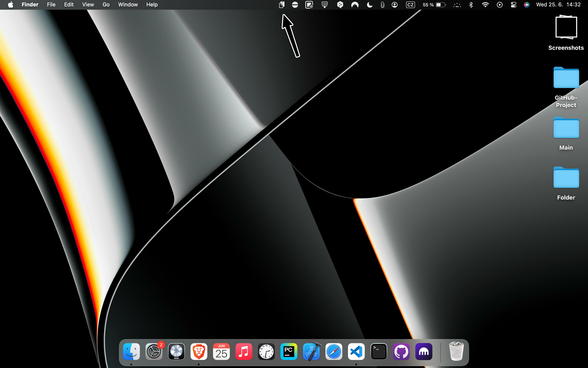
Task: Click the half-circle menu bar icon
Action: 295,5
